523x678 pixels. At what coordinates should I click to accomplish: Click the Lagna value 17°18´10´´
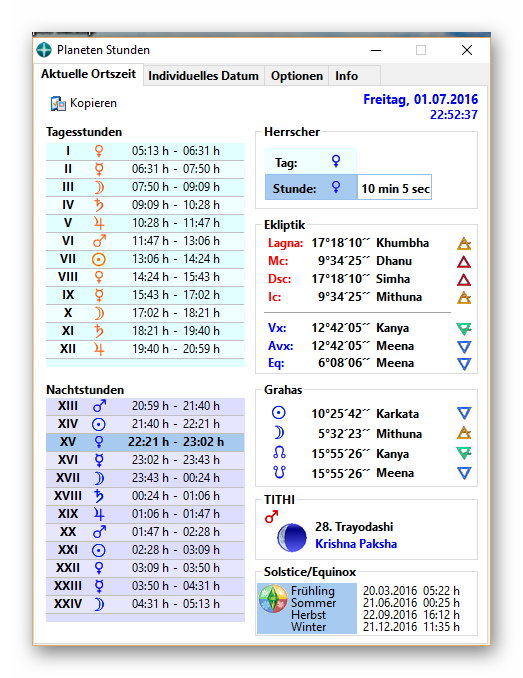click(x=341, y=243)
